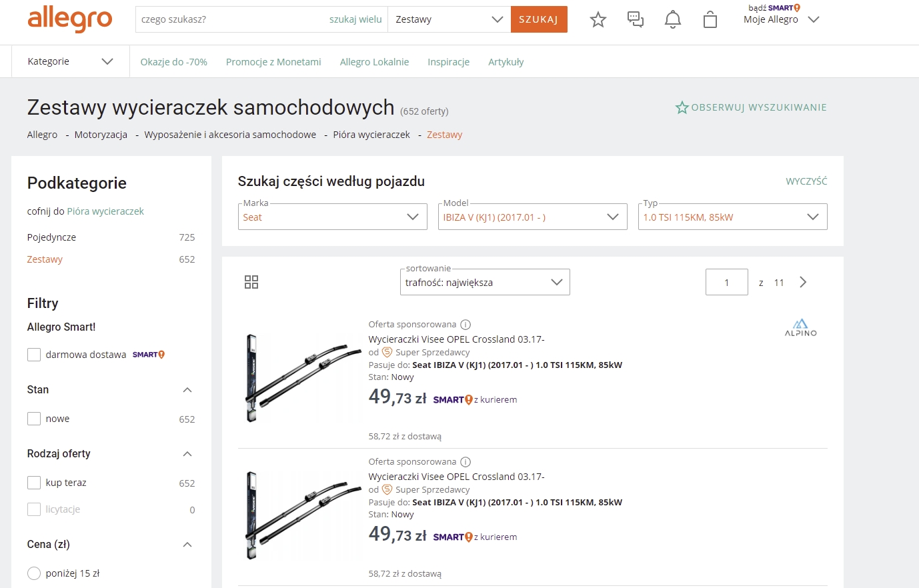Enable darmowa dostawa Smart checkbox
This screenshot has width=919, height=588.
pyautogui.click(x=34, y=355)
